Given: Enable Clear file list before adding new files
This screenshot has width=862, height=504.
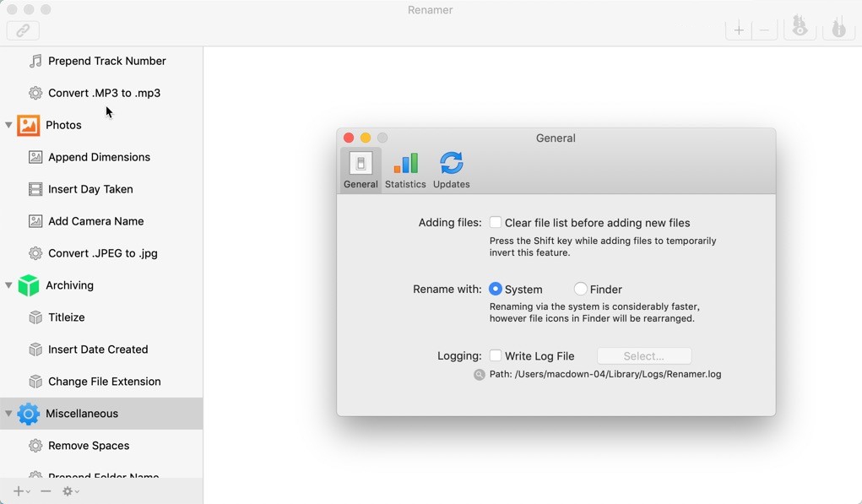Looking at the screenshot, I should (x=496, y=223).
